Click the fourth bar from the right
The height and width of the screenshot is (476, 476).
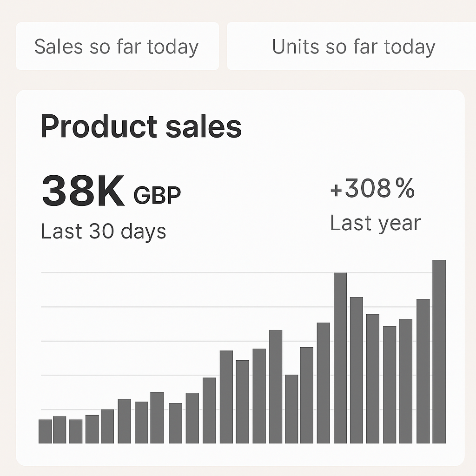coord(390,385)
